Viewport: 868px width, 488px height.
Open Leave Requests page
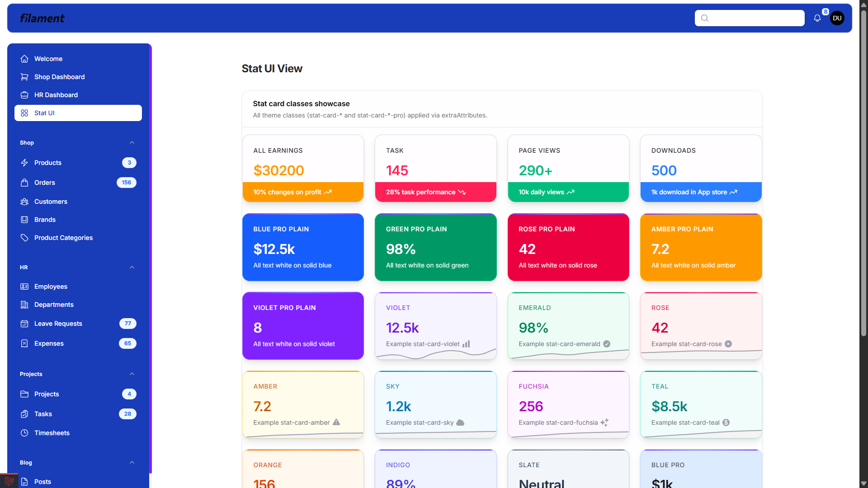pyautogui.click(x=78, y=324)
